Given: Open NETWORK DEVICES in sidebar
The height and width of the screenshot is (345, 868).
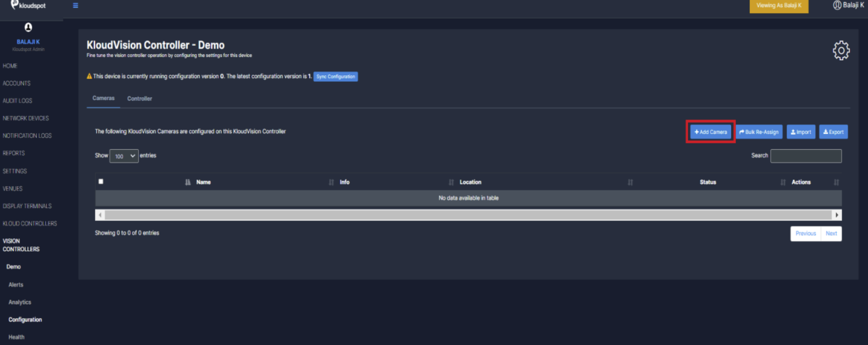Looking at the screenshot, I should pyautogui.click(x=26, y=118).
